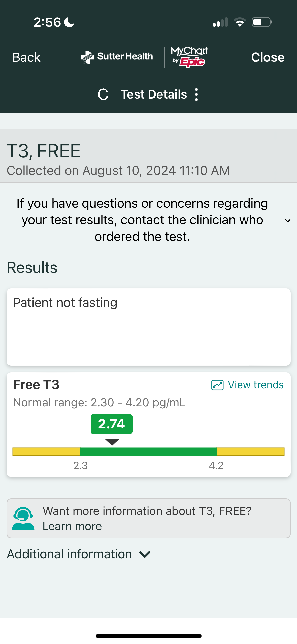Tap Learn more about T3, FREE
This screenshot has height=644, width=297.
(x=72, y=526)
